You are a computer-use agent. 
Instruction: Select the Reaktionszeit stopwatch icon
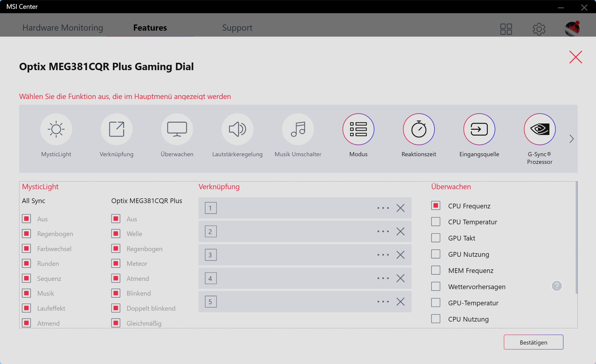419,129
